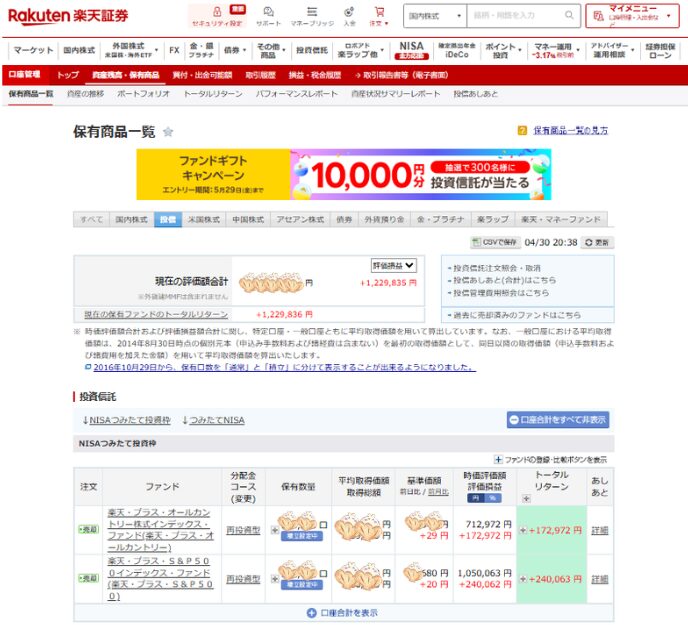Open the 評価損益 dropdown
This screenshot has width=688, height=625.
pos(394,266)
